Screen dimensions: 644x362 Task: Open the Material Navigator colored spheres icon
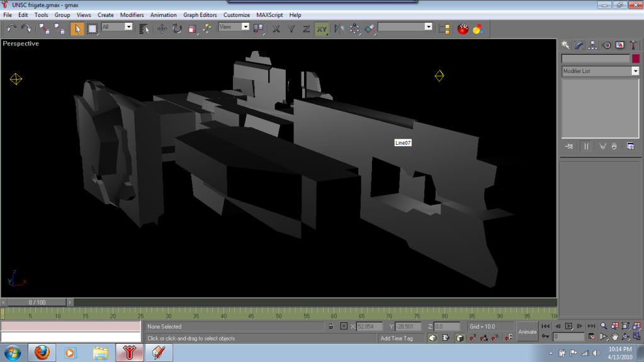478,29
